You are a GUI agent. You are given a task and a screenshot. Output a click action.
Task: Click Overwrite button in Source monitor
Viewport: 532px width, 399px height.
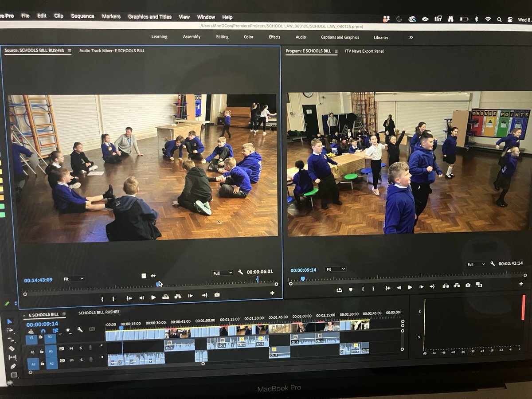click(178, 297)
